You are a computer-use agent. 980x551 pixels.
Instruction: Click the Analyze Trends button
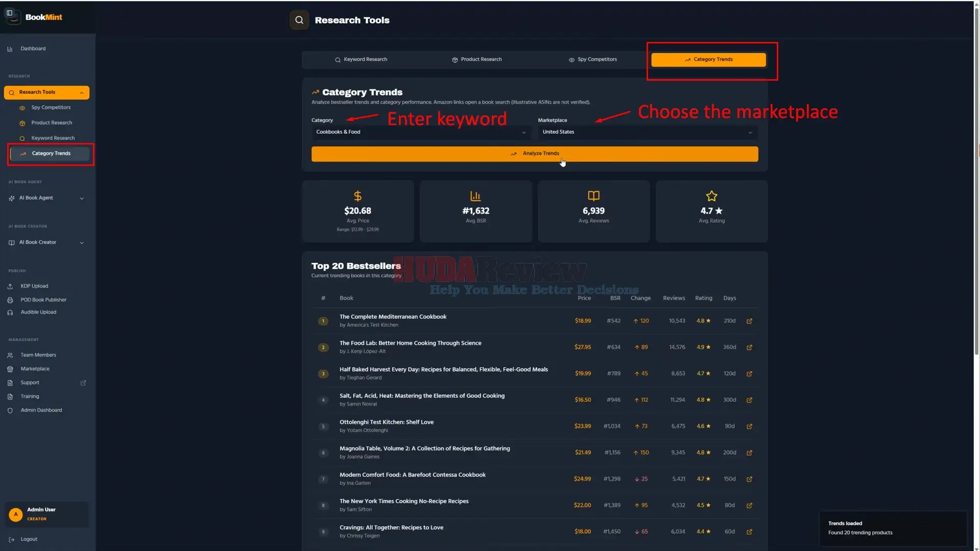(535, 154)
